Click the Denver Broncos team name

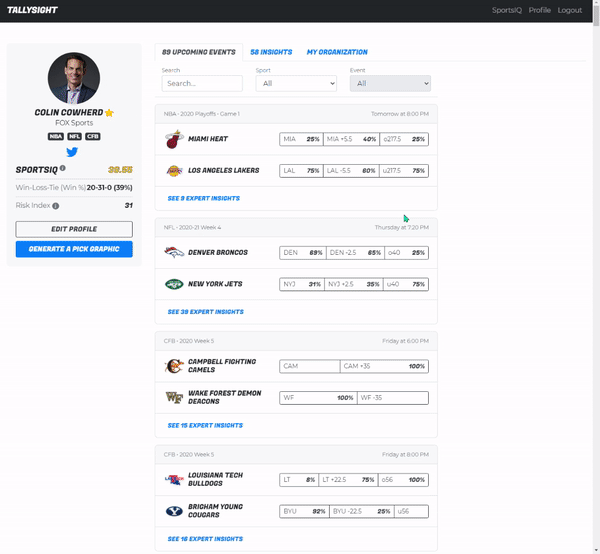pos(218,253)
